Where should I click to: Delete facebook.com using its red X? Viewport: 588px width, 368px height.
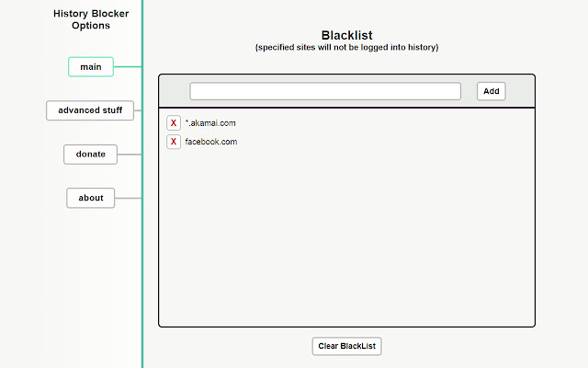coord(174,142)
